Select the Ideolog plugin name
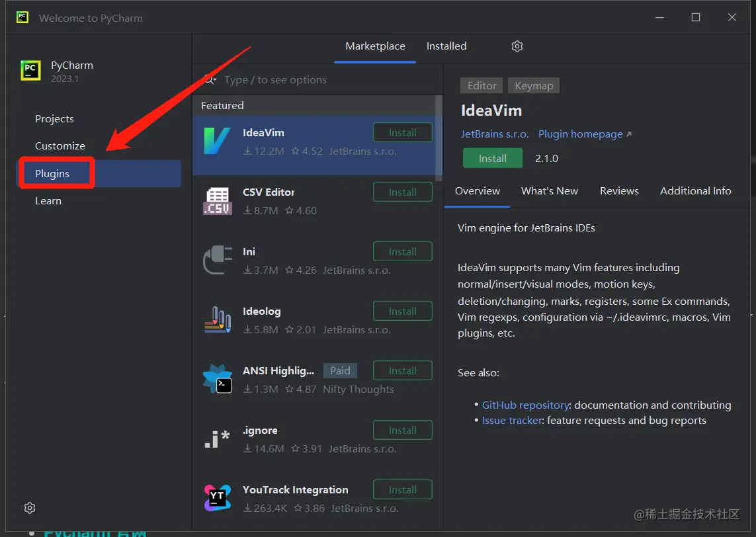 tap(261, 311)
